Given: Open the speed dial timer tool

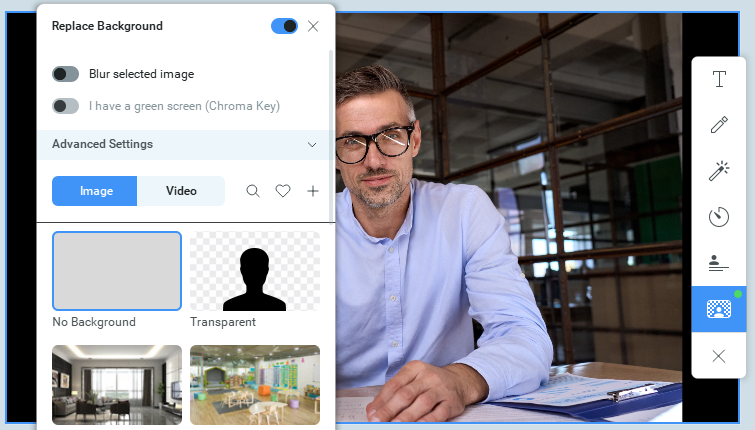Looking at the screenshot, I should pyautogui.click(x=718, y=217).
